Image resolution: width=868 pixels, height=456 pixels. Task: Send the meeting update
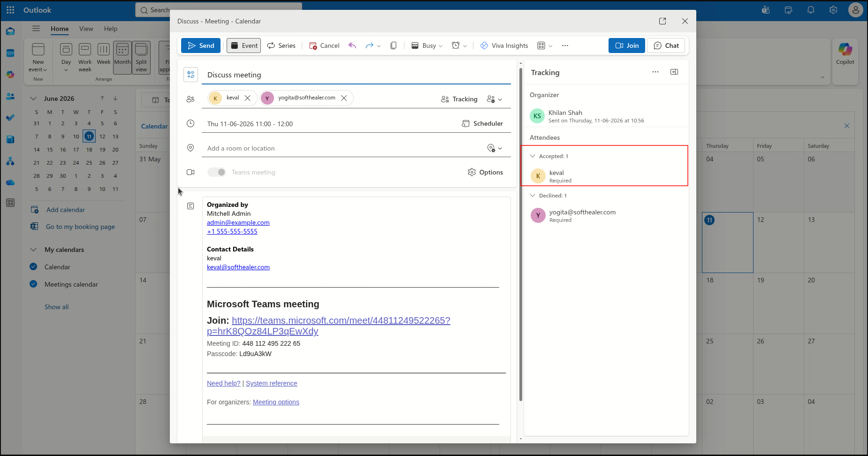tap(201, 46)
